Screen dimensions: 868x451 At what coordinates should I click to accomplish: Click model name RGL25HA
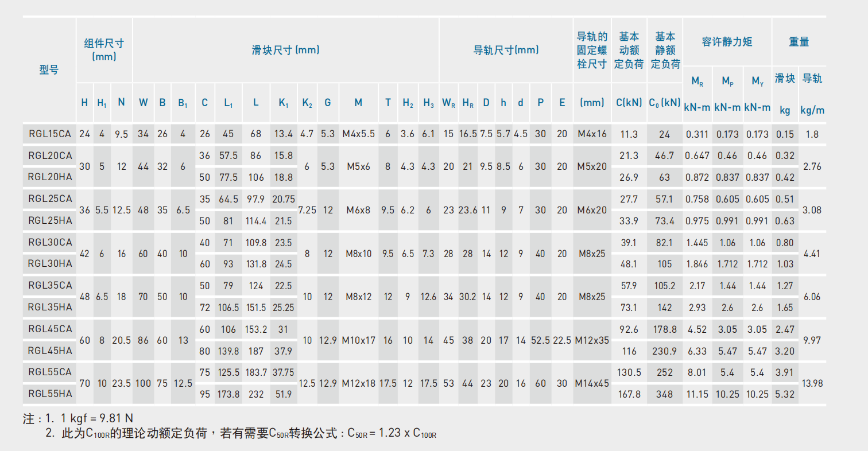[x=49, y=221]
